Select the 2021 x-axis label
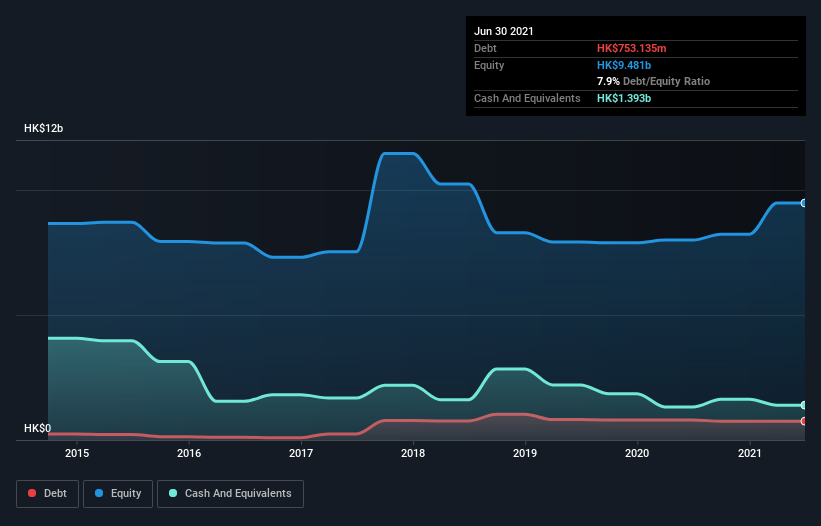This screenshot has width=821, height=526. coord(749,453)
